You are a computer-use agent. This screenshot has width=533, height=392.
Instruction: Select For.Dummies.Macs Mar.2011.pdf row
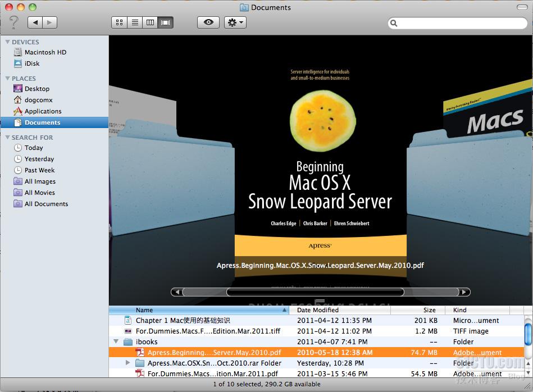[316, 373]
